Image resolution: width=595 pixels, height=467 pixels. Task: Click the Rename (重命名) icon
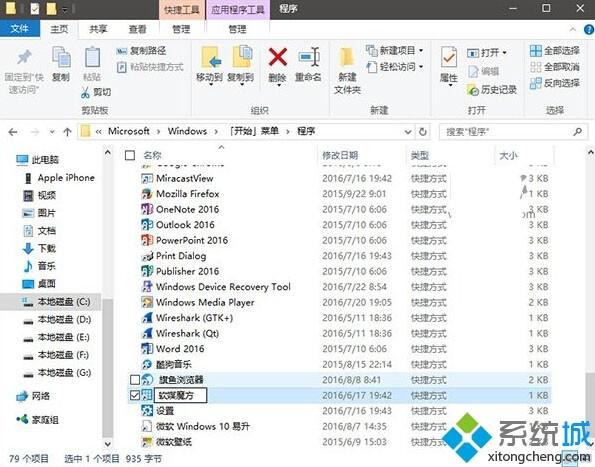[x=309, y=57]
